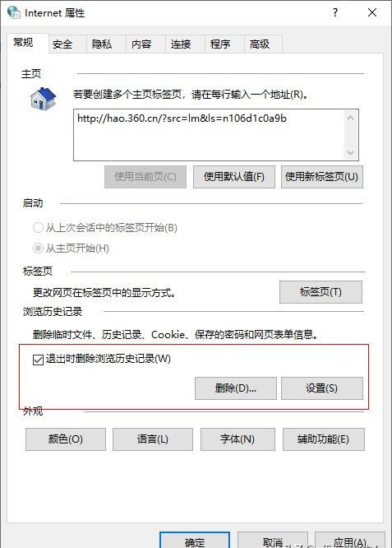Click the question mark help icon
The image size is (392, 548).
click(x=335, y=12)
